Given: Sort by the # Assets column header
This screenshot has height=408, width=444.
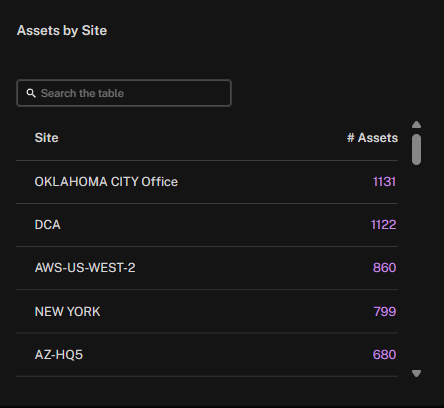Looking at the screenshot, I should 372,138.
